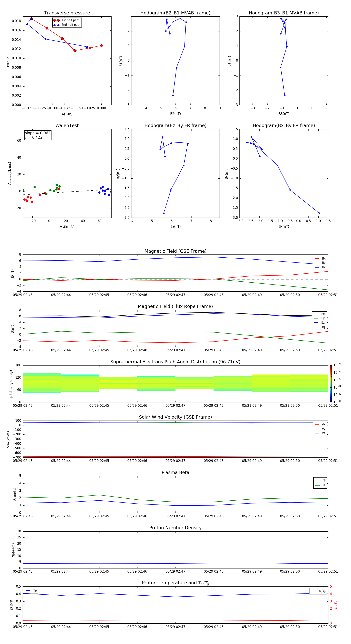Viewport: 351px width, 644px height.
Task: Click the 'A(T·m)' x-axis label
Action: point(67,114)
